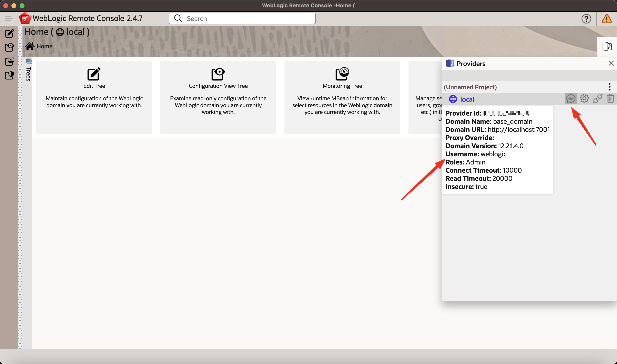The width and height of the screenshot is (617, 364).
Task: Open the Monitoring Tree card
Action: click(x=342, y=97)
